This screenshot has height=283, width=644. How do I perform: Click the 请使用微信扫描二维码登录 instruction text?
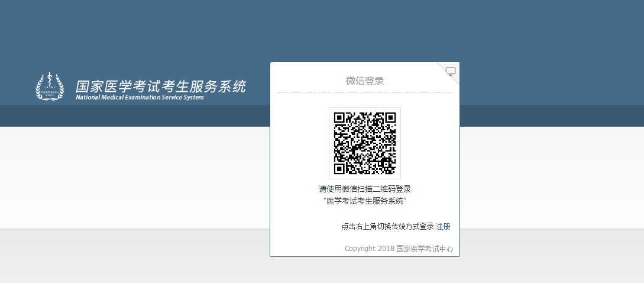click(x=365, y=189)
